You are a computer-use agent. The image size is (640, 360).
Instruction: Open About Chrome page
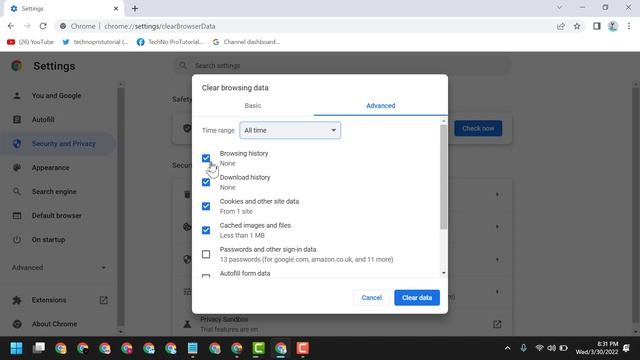tap(54, 324)
